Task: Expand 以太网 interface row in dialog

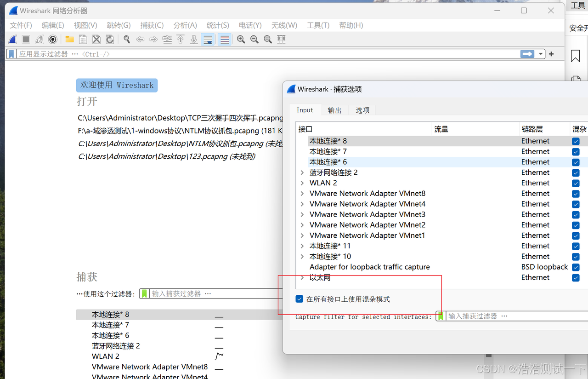Action: [302, 278]
